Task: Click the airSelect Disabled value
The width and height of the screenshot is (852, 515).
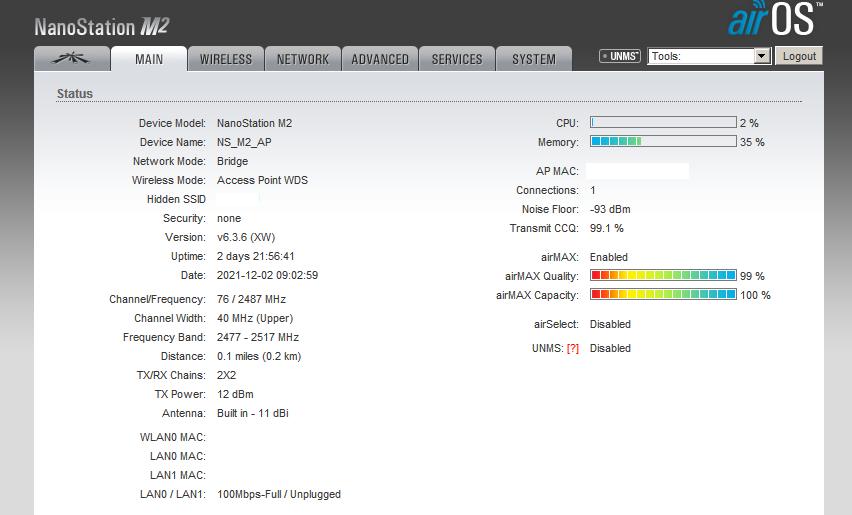Action: (610, 324)
